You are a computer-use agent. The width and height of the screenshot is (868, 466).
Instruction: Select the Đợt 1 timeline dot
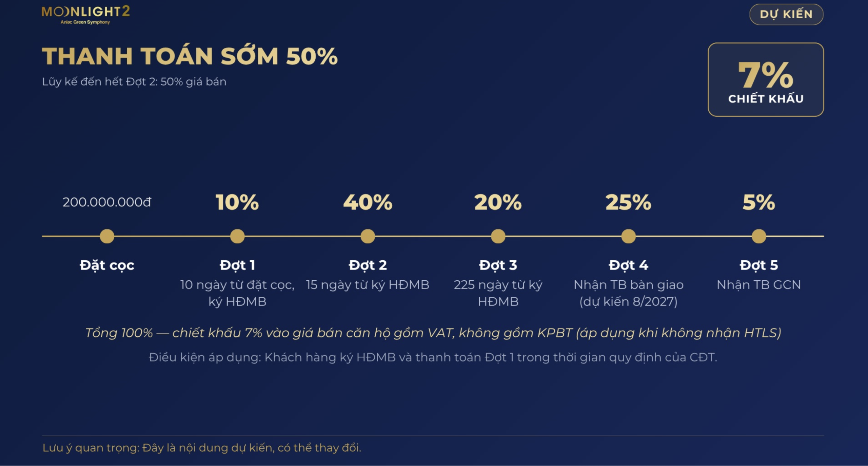tap(237, 236)
